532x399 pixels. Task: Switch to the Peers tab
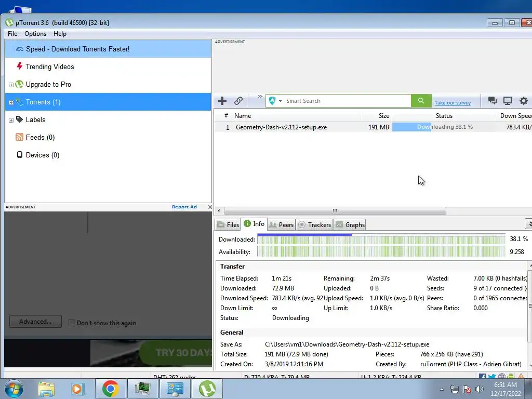click(281, 224)
